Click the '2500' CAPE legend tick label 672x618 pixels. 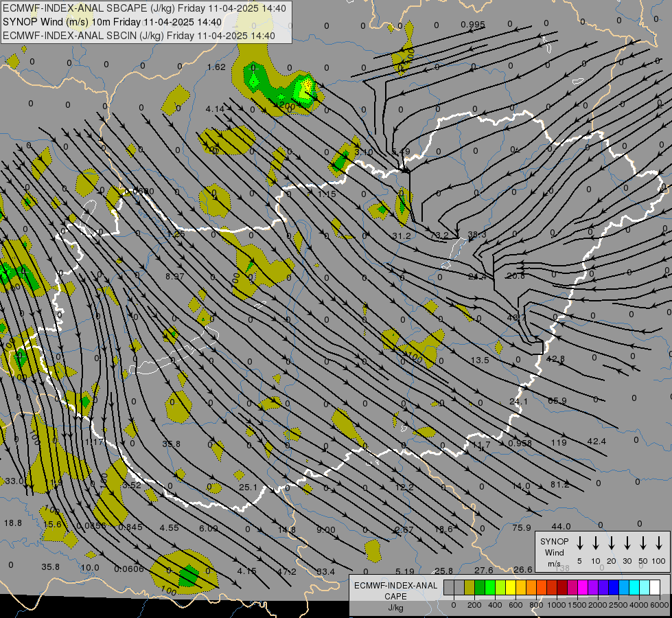618,605
